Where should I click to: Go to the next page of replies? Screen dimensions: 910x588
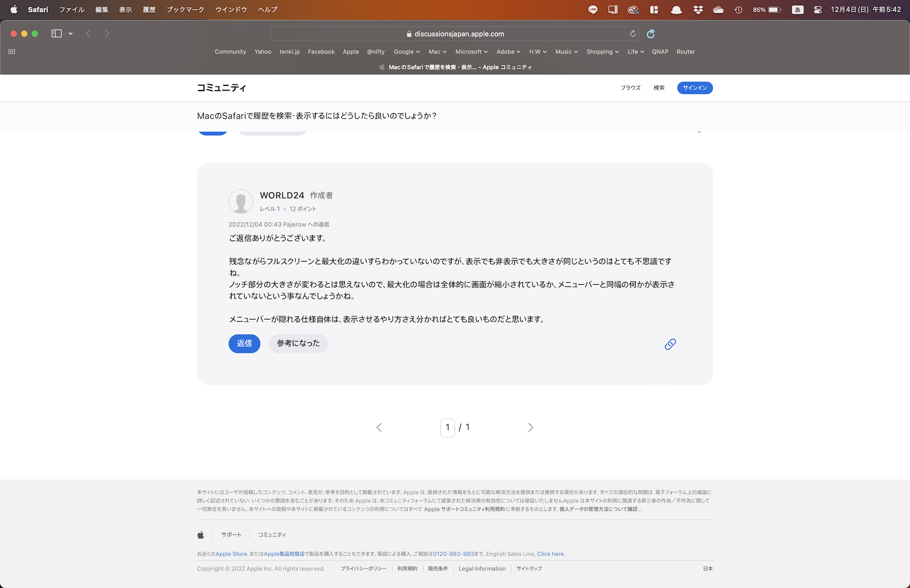530,427
